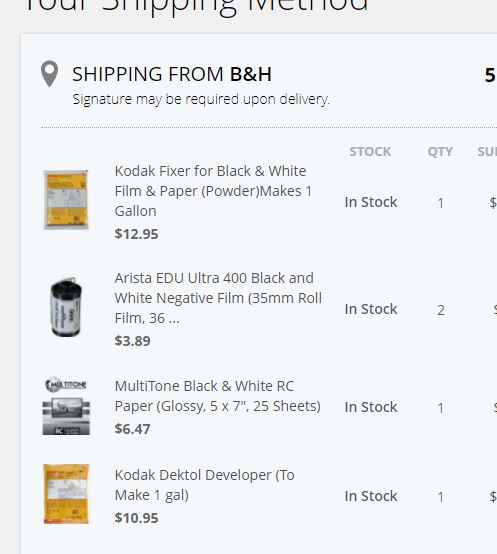Click the $12.95 price of Kodak Fixer

tap(136, 234)
